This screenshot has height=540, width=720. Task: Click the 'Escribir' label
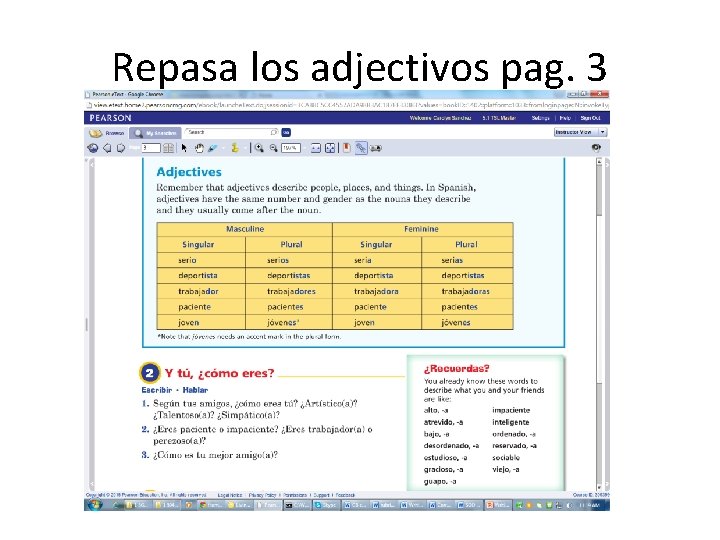coord(157,390)
